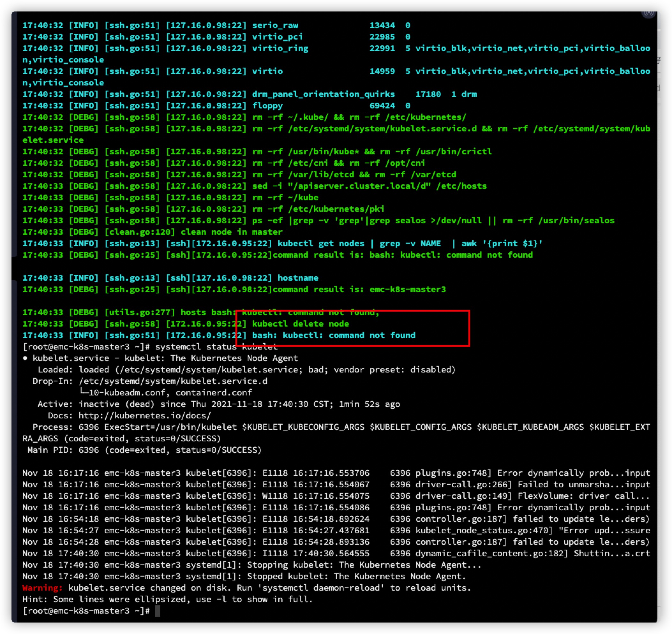Open the http://kubernetes.io/docs/ URL
The width and height of the screenshot is (672, 634).
pos(145,416)
